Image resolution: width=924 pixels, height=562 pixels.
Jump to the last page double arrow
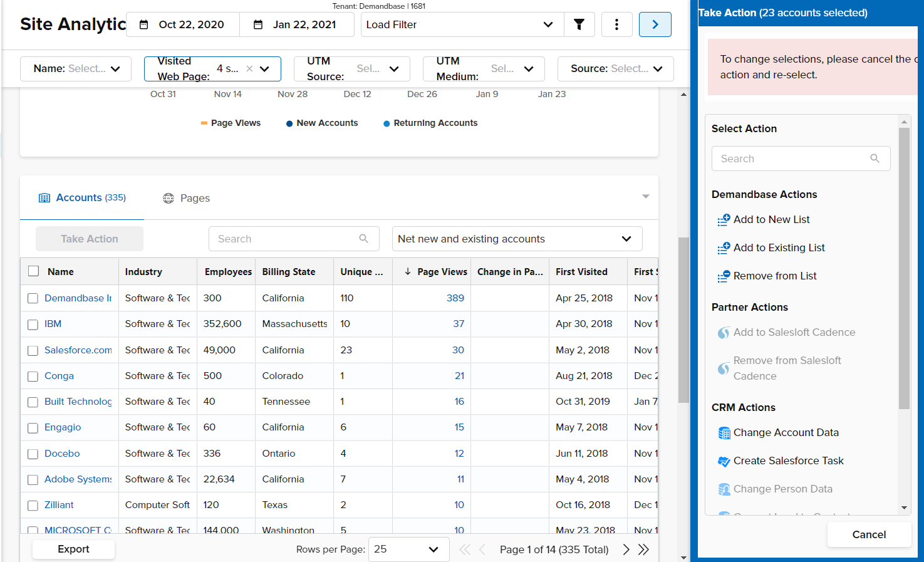[x=643, y=549]
